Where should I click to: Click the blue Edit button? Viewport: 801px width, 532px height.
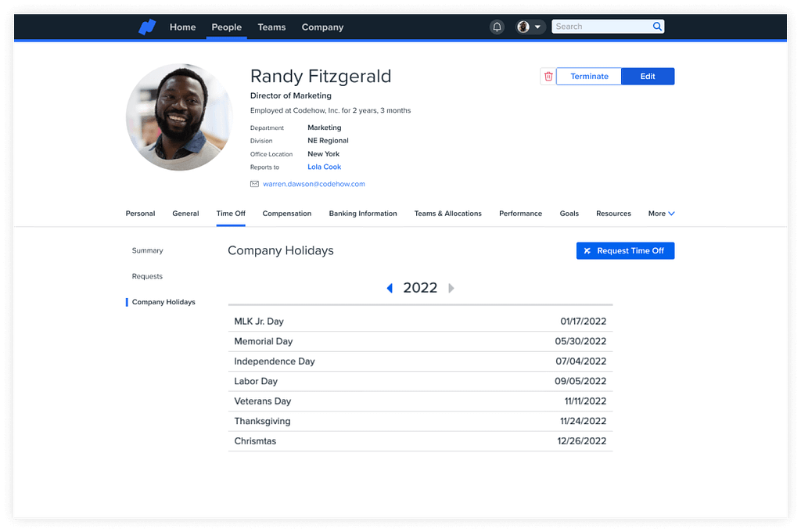pyautogui.click(x=648, y=77)
